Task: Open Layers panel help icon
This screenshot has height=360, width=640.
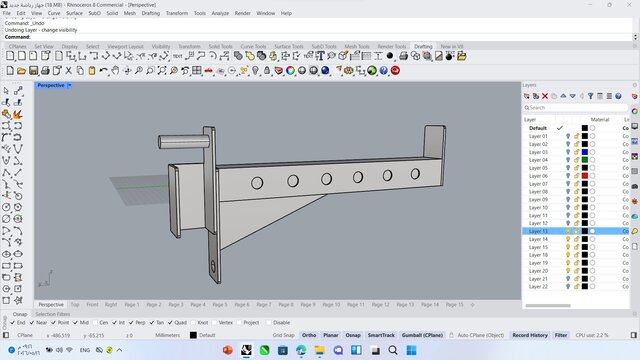Action: [618, 96]
